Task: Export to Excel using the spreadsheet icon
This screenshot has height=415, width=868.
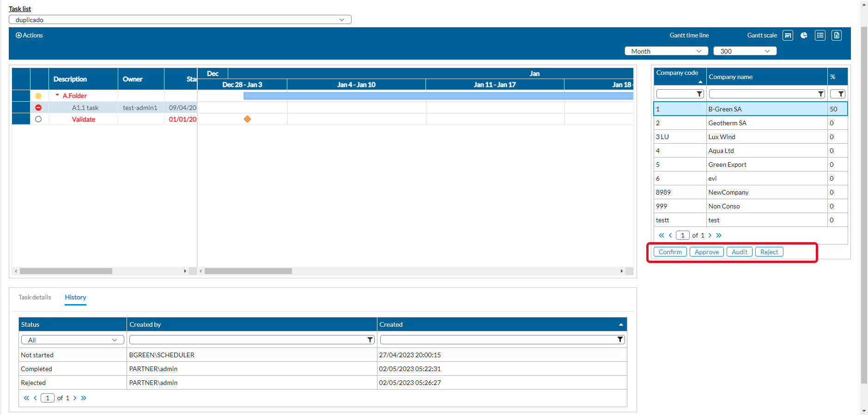Action: tap(836, 36)
